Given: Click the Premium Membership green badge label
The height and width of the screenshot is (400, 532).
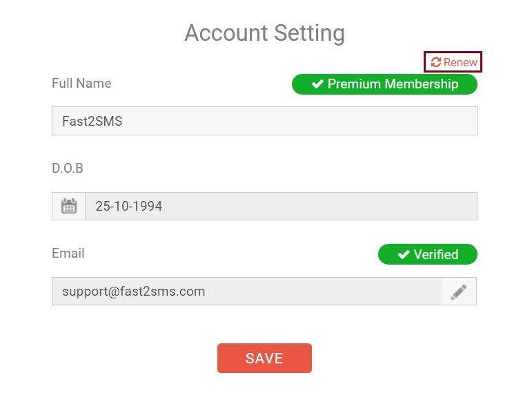Looking at the screenshot, I should pyautogui.click(x=384, y=84).
